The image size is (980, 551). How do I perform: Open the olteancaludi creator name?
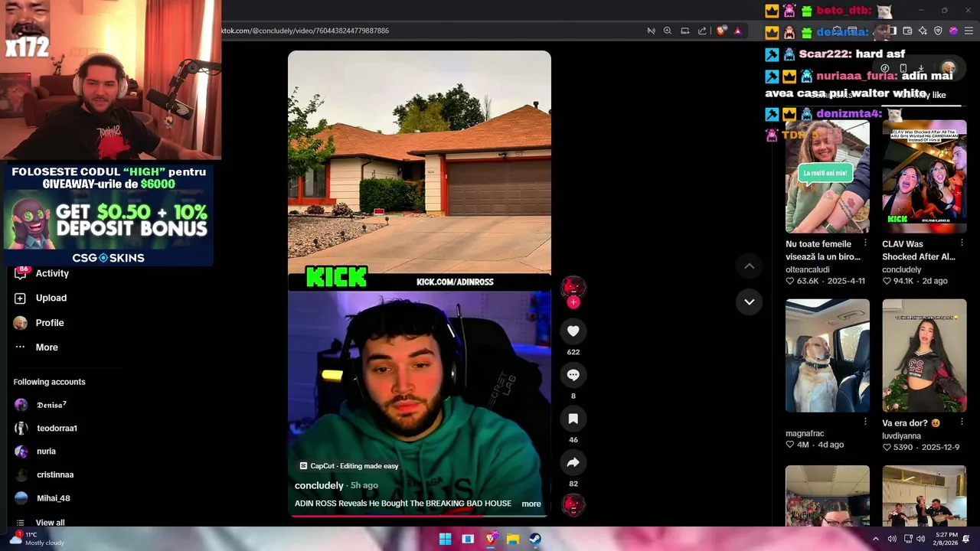point(807,269)
